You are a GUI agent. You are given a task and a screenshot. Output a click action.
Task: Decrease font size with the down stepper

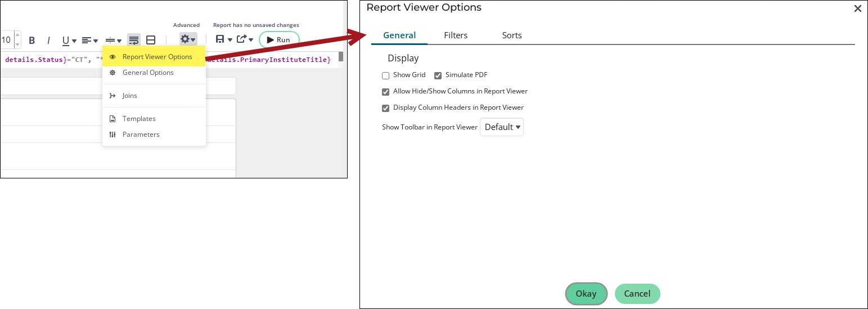point(17,44)
